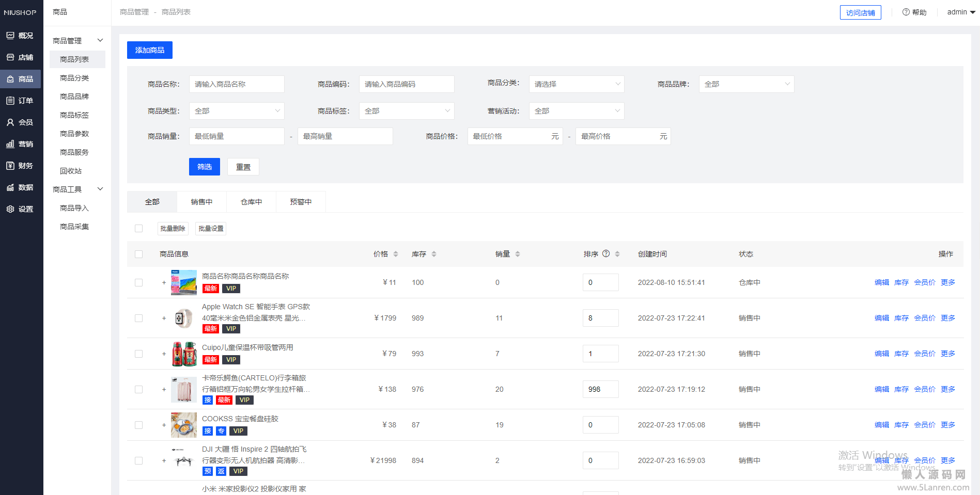
Task: Click the 排序 help question-mark icon
Action: coord(606,253)
